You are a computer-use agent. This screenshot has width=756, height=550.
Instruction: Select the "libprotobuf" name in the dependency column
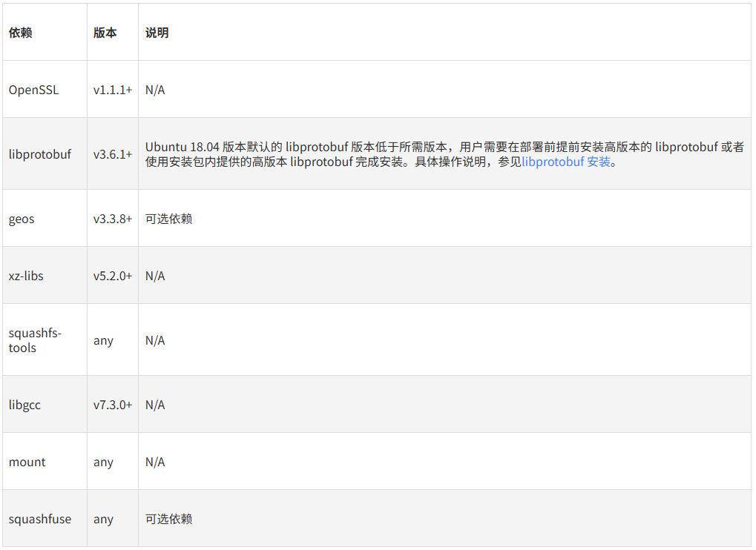[x=40, y=155]
